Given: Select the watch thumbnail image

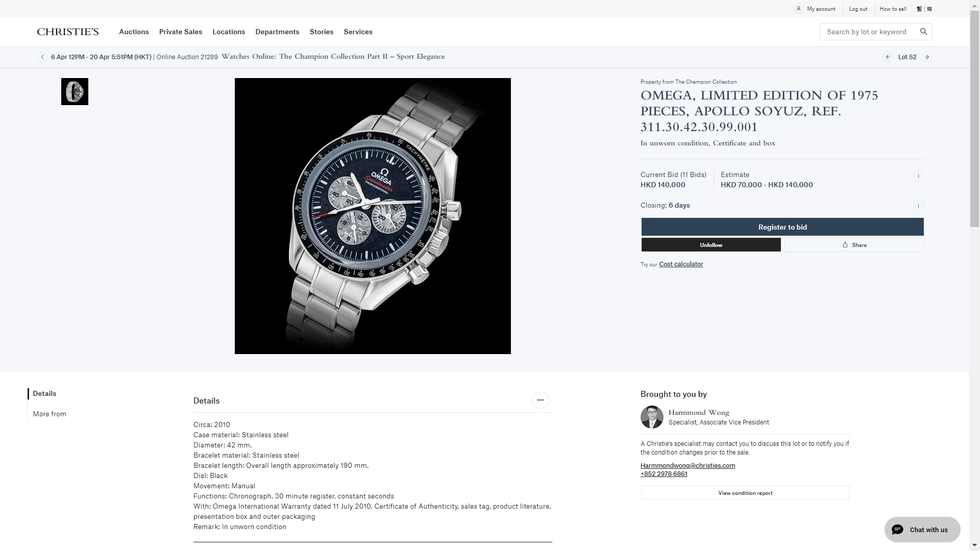Looking at the screenshot, I should click(x=75, y=92).
